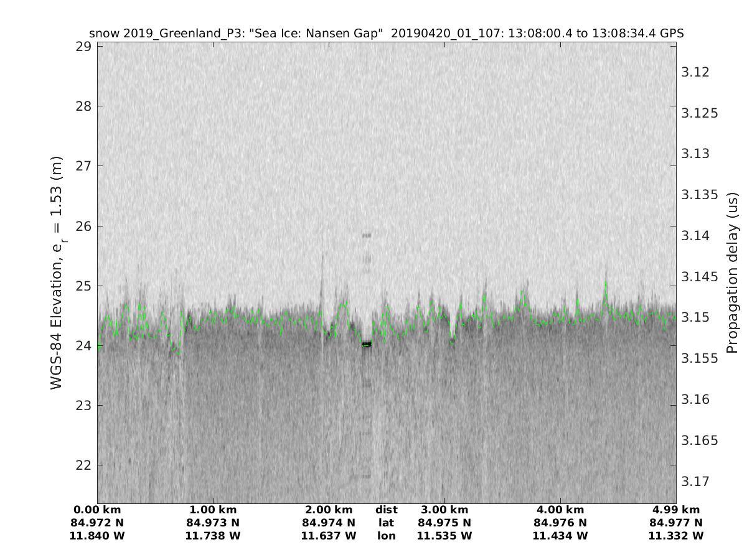
Task: Select the 3.17 propagation delay tick
Action: coord(695,482)
